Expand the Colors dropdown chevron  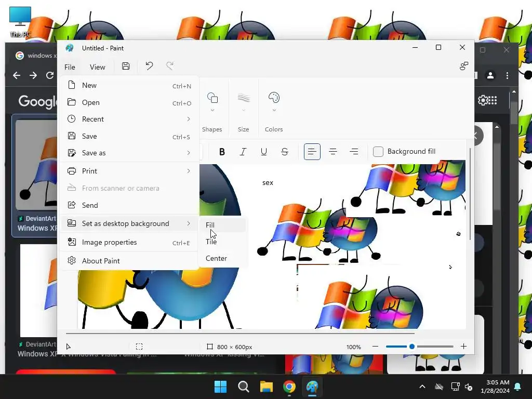(x=274, y=110)
